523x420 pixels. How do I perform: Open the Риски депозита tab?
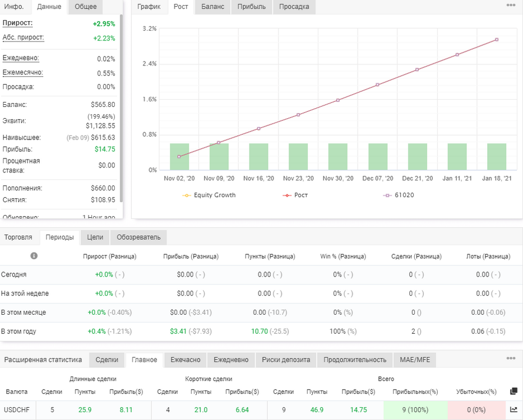pyautogui.click(x=286, y=360)
